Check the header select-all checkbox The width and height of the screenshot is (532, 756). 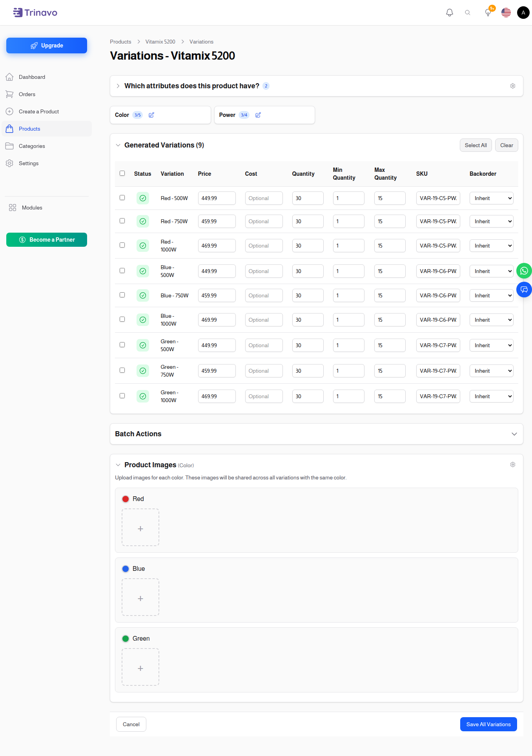(x=122, y=173)
